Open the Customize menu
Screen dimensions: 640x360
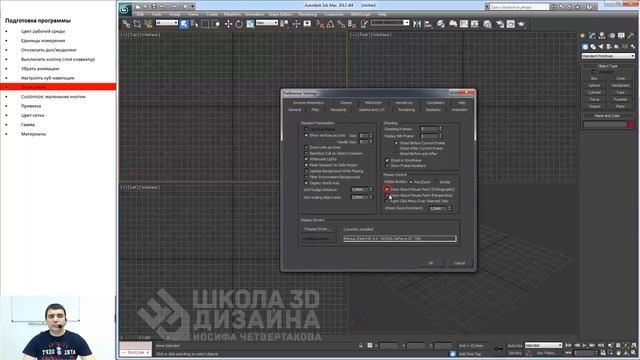(x=334, y=15)
